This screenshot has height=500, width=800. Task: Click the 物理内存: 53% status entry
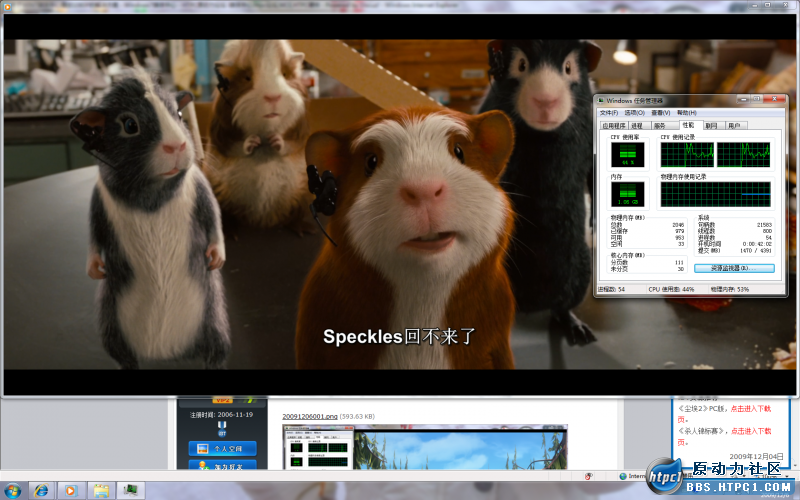point(730,289)
